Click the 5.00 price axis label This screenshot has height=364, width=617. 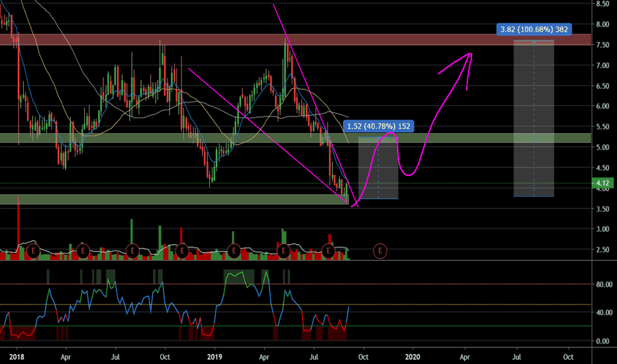(602, 147)
